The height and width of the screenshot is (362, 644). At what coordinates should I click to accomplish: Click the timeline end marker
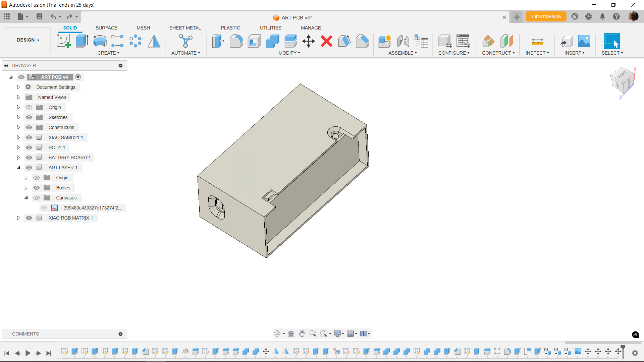click(623, 351)
